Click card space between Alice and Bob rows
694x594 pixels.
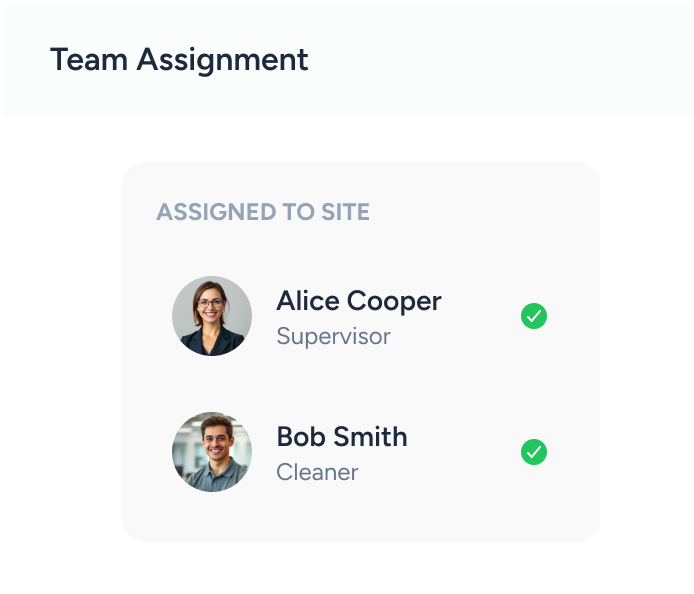(360, 385)
